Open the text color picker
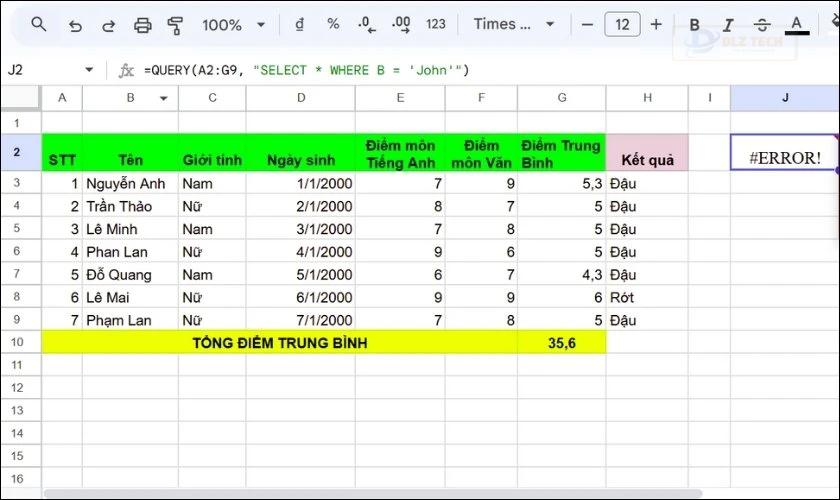The width and height of the screenshot is (840, 500). point(797,25)
